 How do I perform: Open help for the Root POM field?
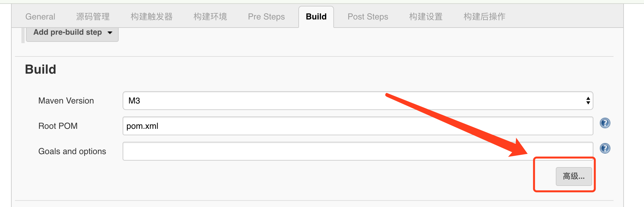(604, 123)
